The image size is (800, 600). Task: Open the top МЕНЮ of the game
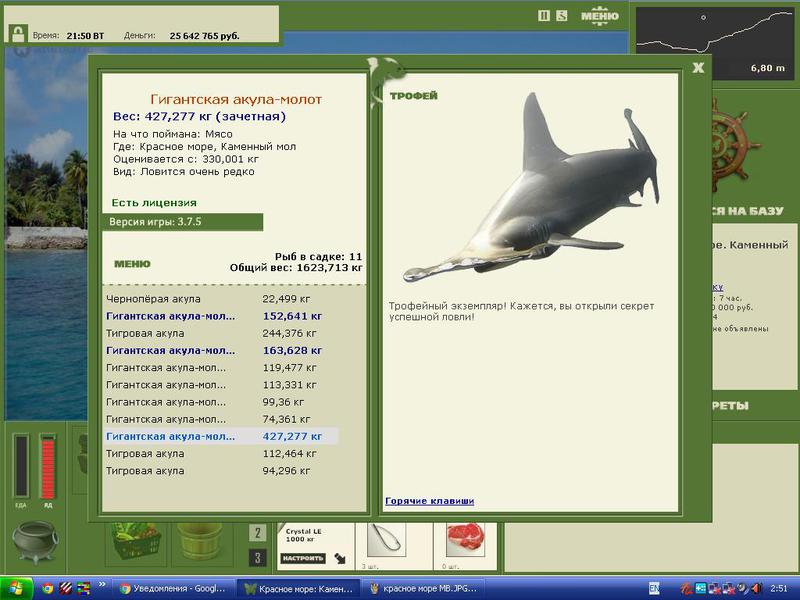click(x=599, y=16)
